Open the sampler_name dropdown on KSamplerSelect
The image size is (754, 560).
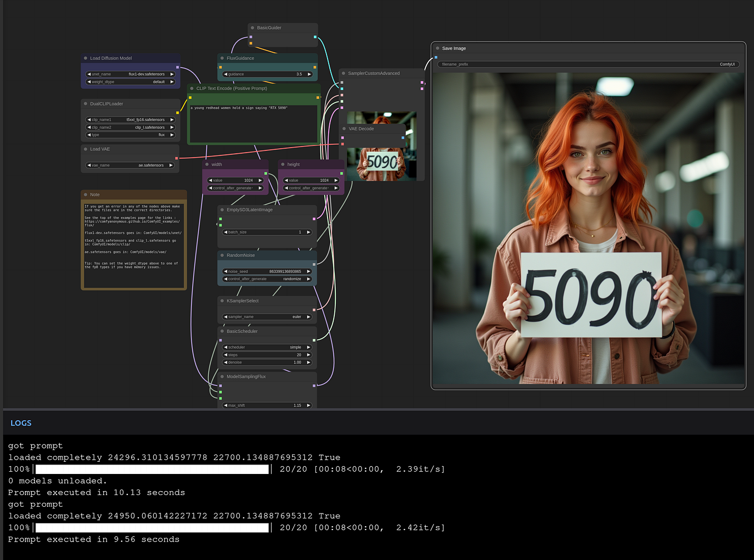coord(267,316)
